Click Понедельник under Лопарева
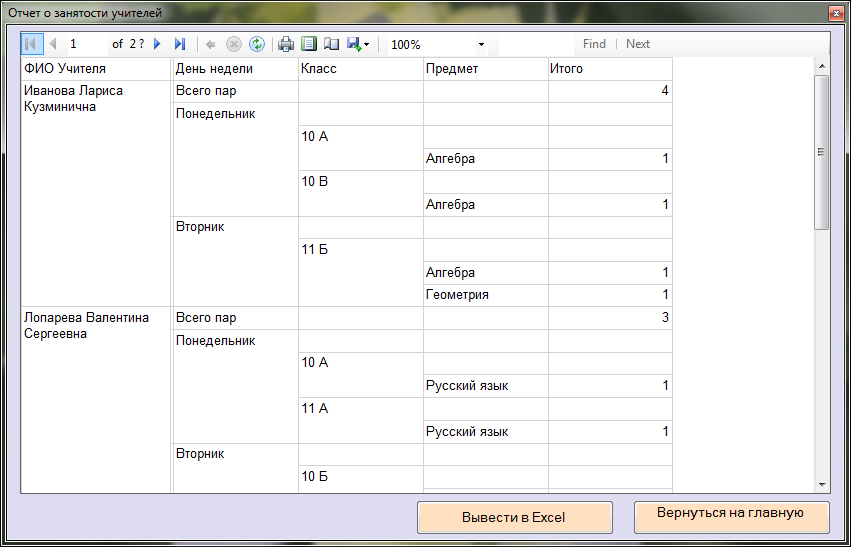The height and width of the screenshot is (547, 851). click(235, 386)
